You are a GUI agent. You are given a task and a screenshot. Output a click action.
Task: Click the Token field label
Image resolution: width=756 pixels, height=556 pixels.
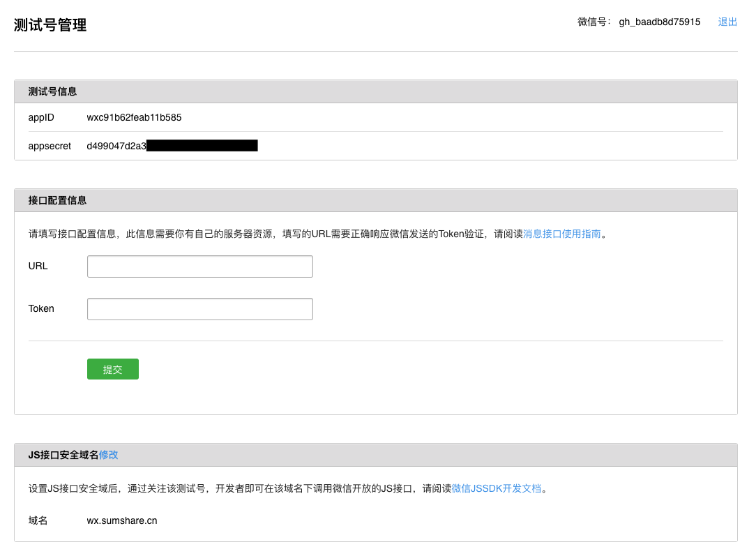41,308
